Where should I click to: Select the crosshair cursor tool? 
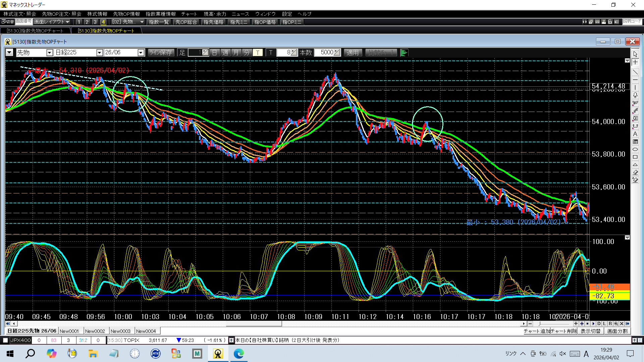point(635,62)
